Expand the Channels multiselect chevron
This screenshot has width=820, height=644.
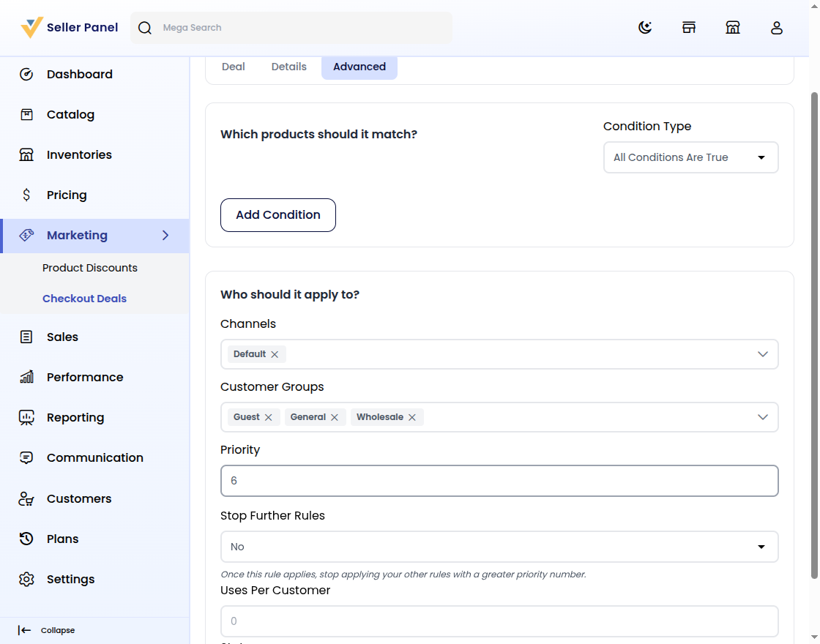[x=762, y=354]
